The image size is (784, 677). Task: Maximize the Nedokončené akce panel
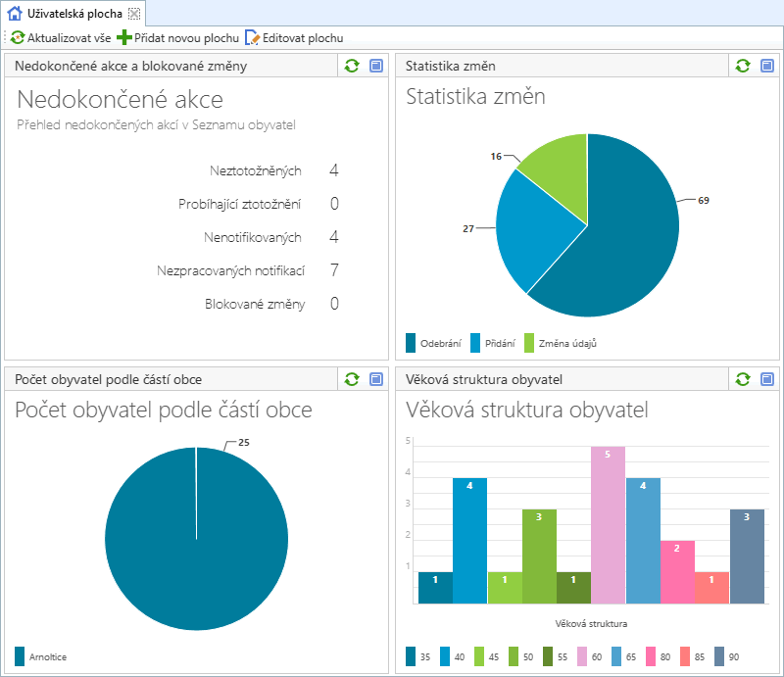(376, 66)
